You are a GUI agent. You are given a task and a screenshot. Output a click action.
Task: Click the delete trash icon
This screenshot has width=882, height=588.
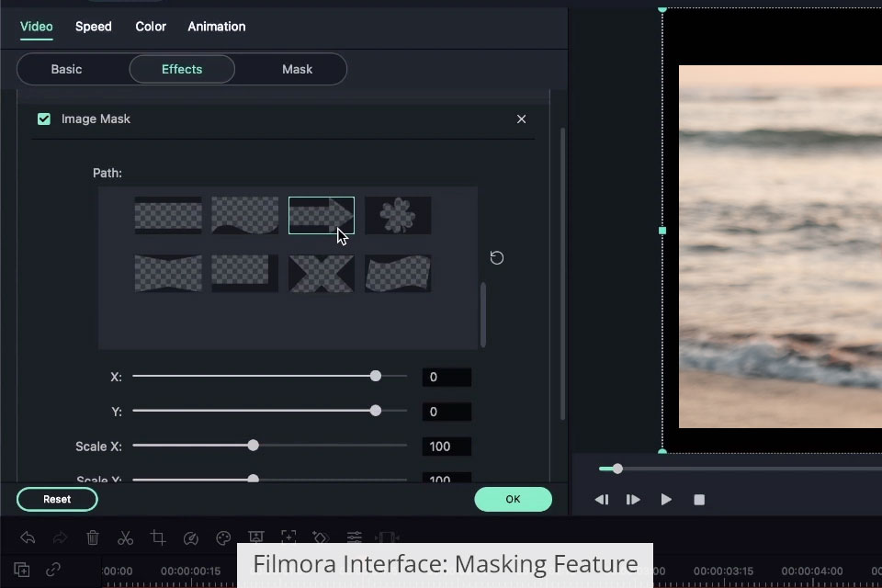point(93,537)
